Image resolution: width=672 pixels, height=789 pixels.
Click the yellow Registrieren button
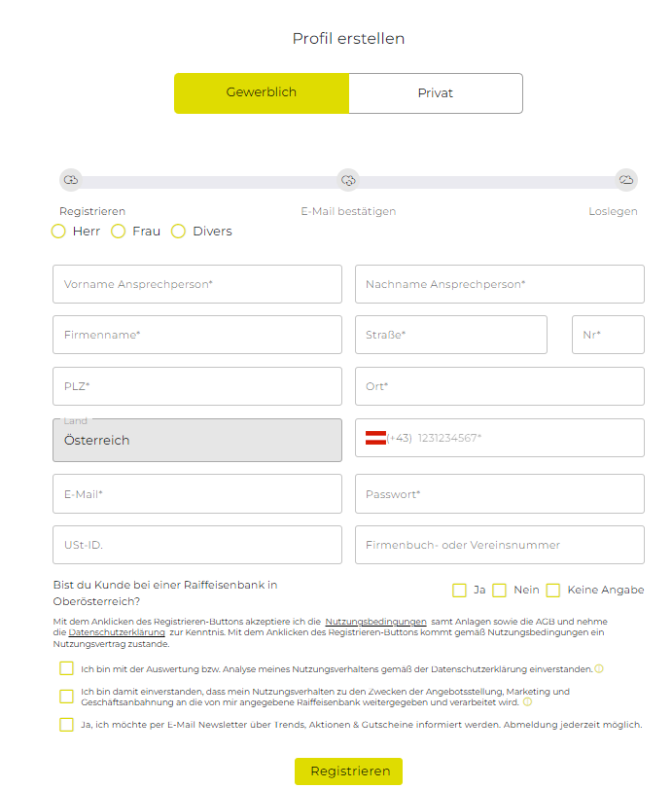pos(348,771)
